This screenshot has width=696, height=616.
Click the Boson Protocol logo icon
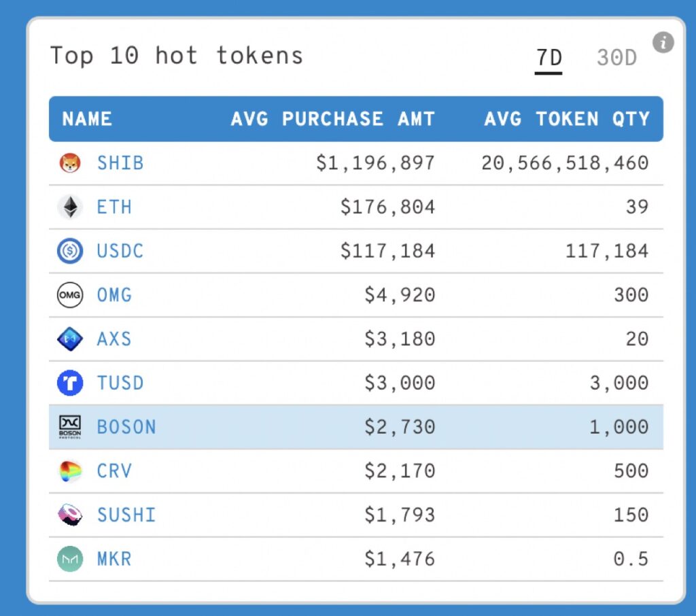tap(70, 427)
